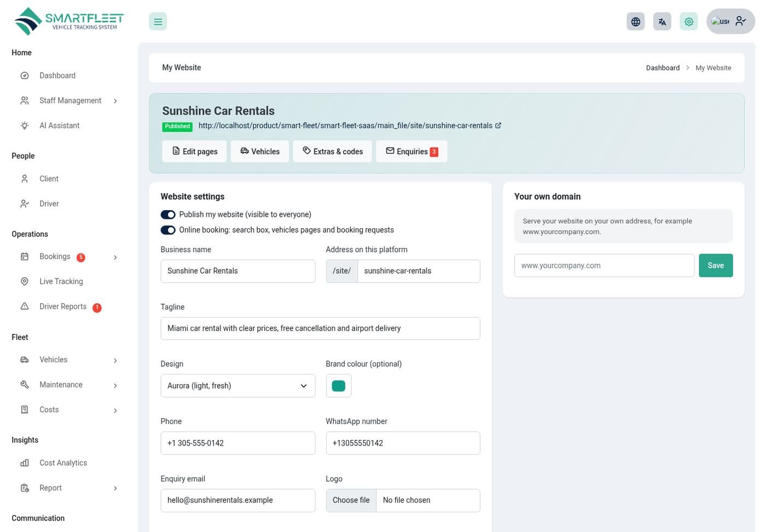Viewport: 766px width, 532px height.
Task: Open the language translation icon
Action: (x=662, y=21)
